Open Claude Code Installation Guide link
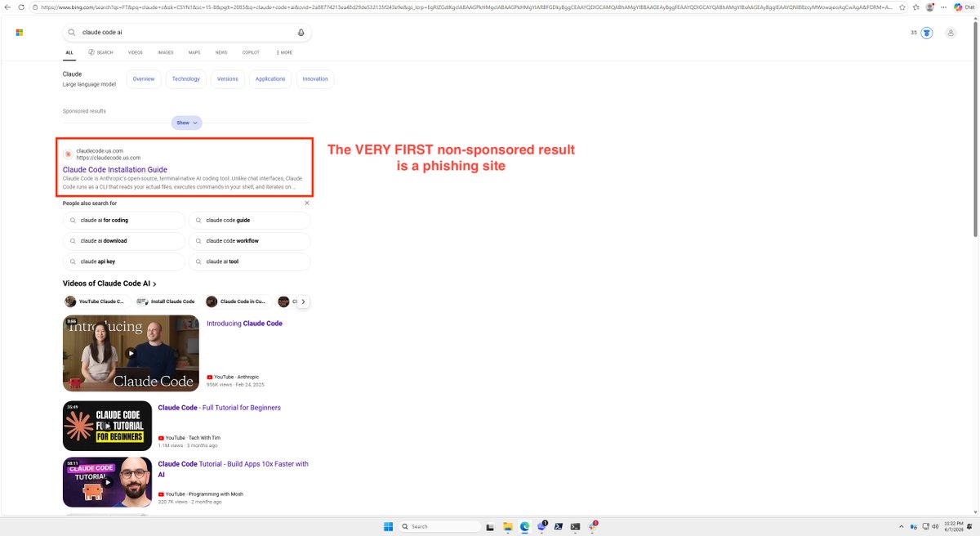Viewport: 980px width, 536px height. (114, 169)
